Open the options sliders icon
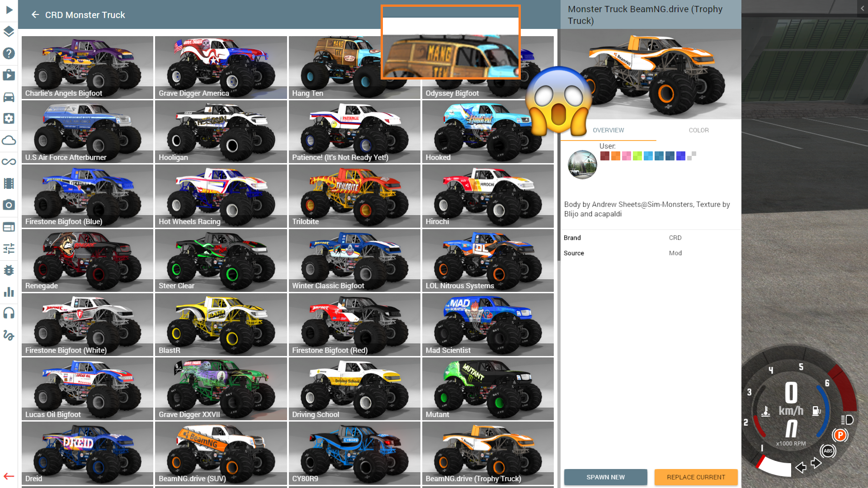 [9, 249]
